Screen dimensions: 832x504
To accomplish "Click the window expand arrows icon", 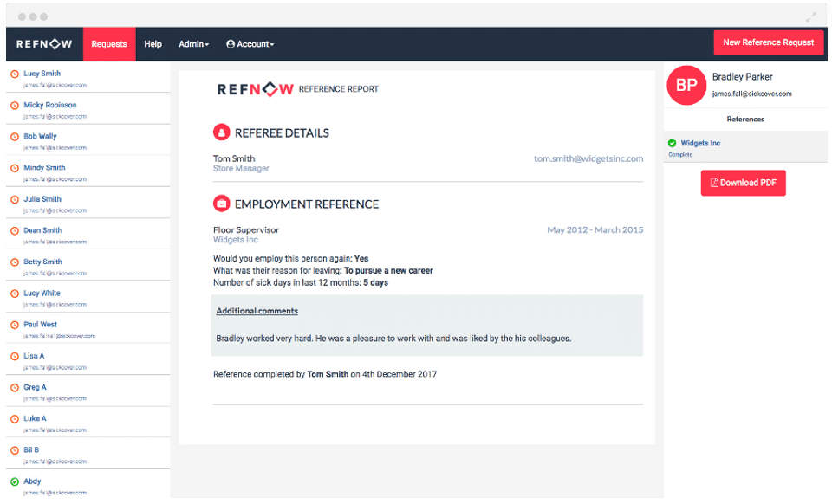I will coord(811,17).
